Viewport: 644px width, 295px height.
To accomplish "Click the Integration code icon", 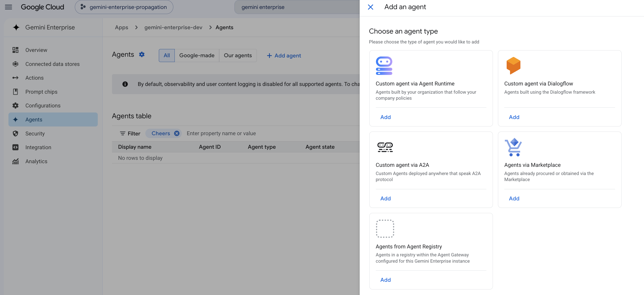I will point(15,147).
